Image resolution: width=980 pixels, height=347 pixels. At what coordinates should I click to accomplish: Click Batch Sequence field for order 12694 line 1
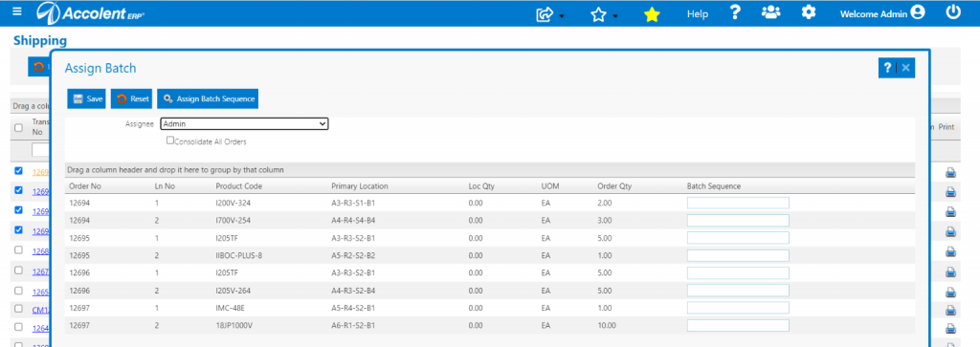point(738,203)
